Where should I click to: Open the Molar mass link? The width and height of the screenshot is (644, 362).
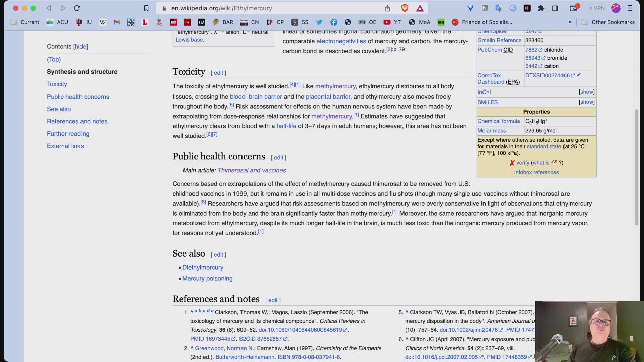coord(492,131)
